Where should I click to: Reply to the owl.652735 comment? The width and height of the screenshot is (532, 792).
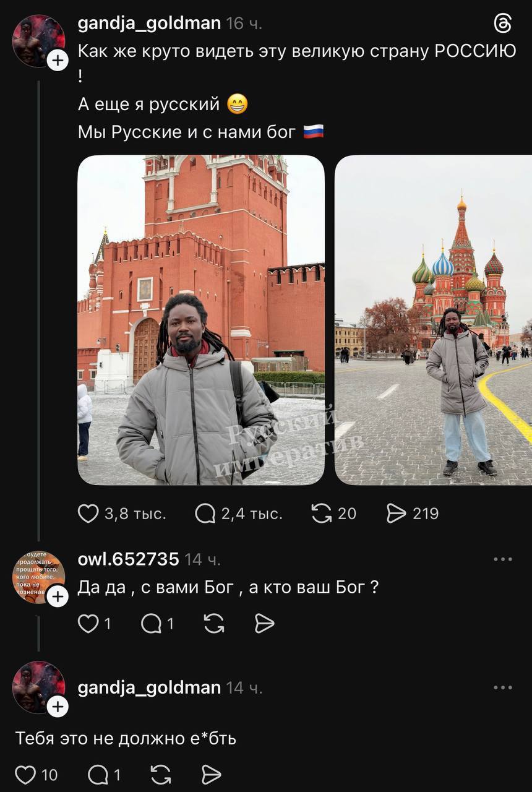[151, 624]
